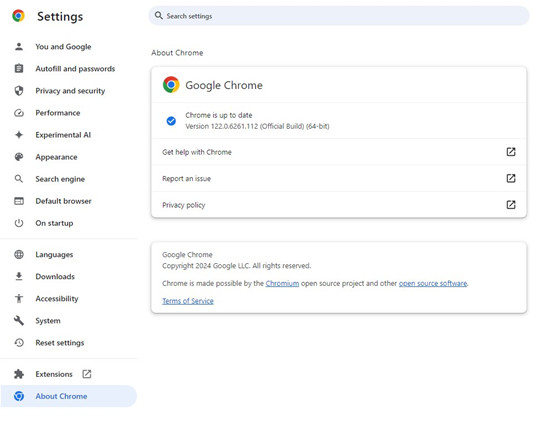Image resolution: width=550 pixels, height=424 pixels.
Task: Click the About Chrome sidebar logo icon
Action: (x=19, y=396)
